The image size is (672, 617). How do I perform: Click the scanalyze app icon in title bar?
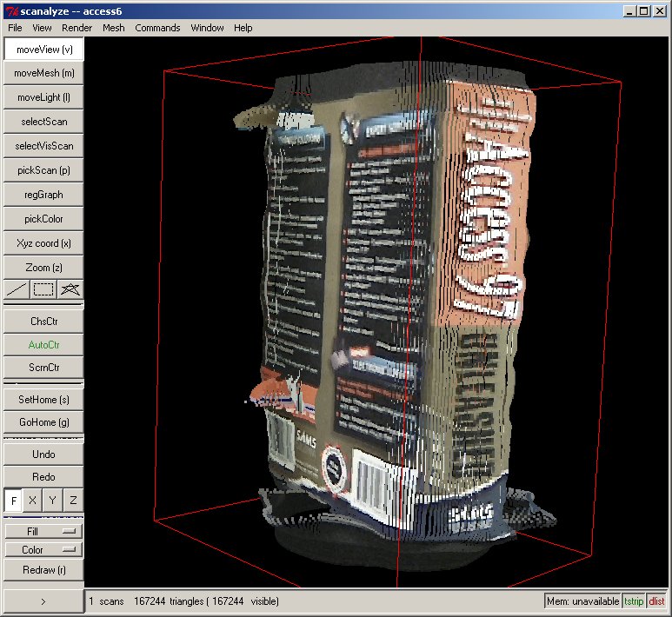pyautogui.click(x=10, y=10)
